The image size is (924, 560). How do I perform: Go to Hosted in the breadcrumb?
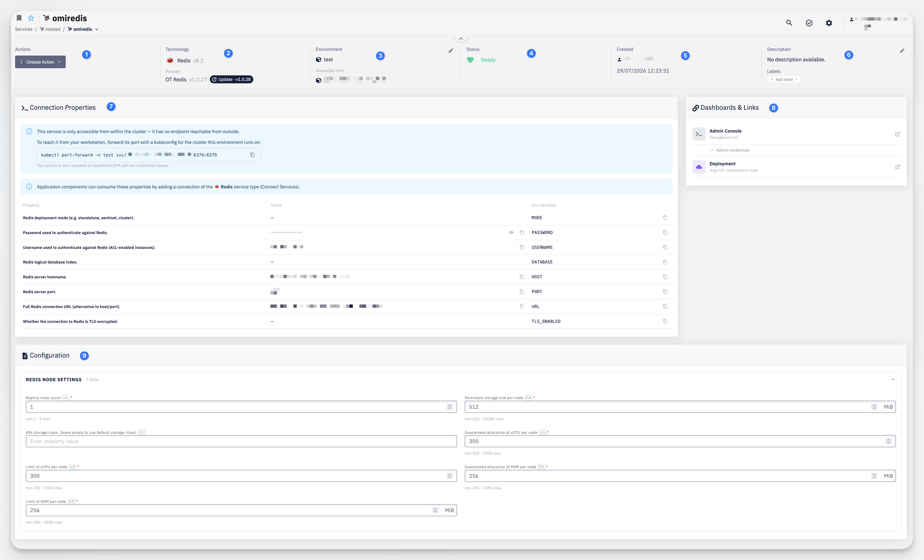pyautogui.click(x=50, y=29)
